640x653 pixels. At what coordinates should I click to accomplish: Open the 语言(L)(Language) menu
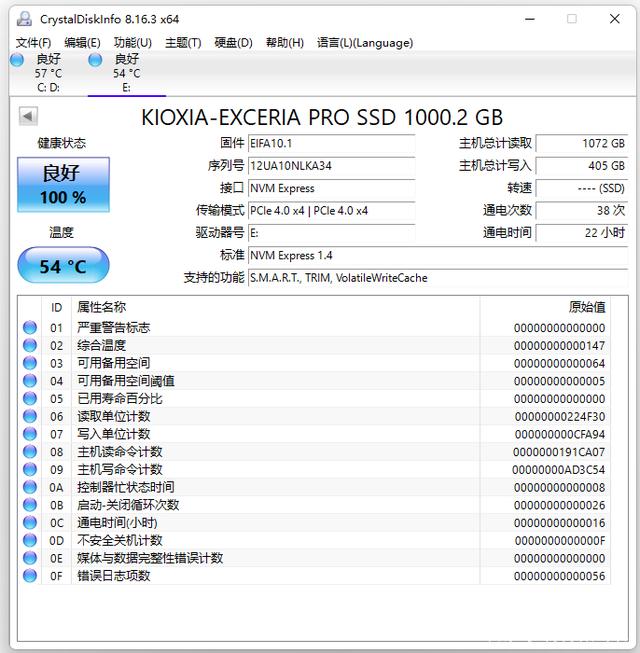(x=365, y=42)
